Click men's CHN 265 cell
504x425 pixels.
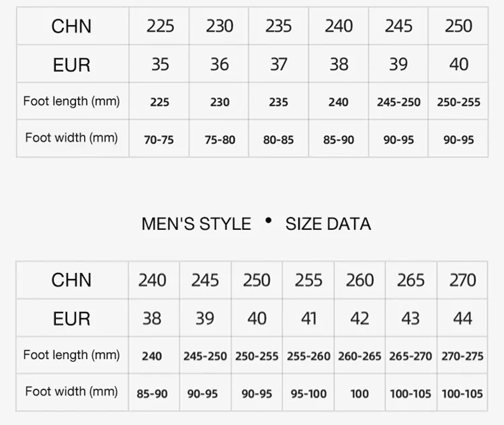[411, 280]
